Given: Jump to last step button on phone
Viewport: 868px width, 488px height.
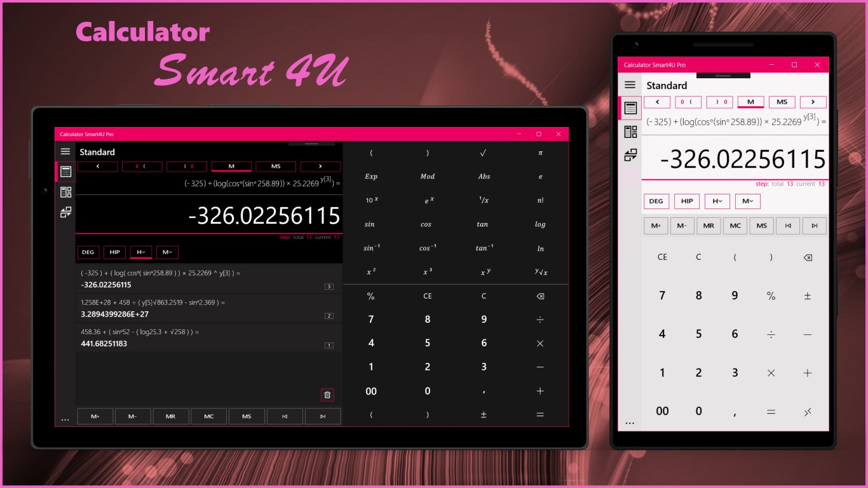Looking at the screenshot, I should click(x=814, y=226).
